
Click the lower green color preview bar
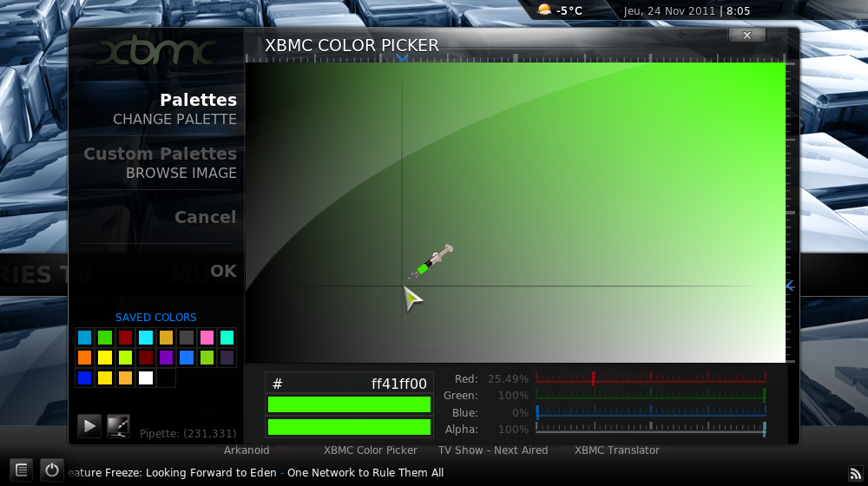(349, 427)
